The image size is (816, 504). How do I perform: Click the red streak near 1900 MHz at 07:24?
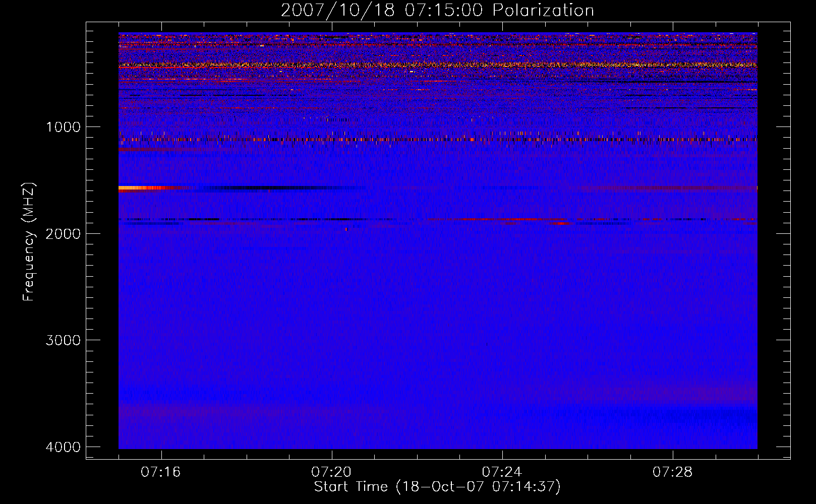pyautogui.click(x=504, y=220)
